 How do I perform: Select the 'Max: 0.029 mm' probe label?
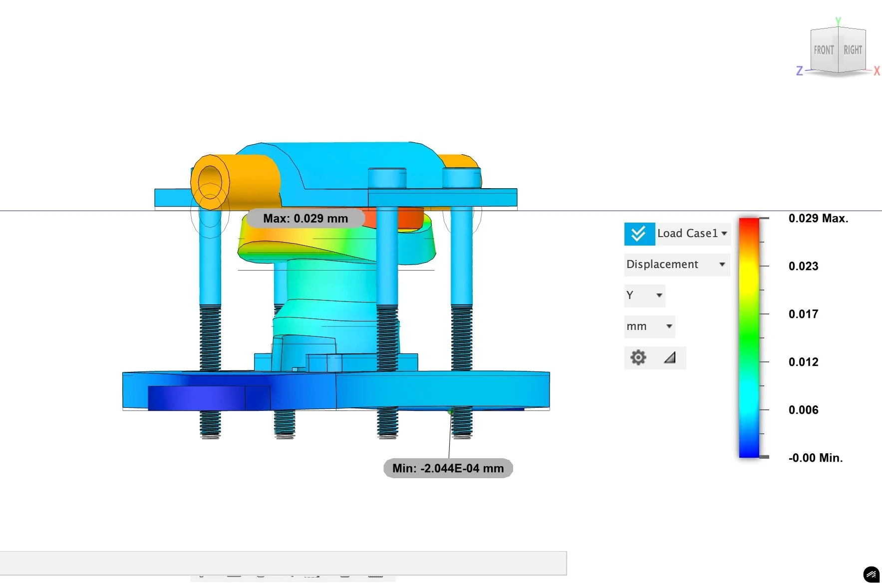point(305,219)
